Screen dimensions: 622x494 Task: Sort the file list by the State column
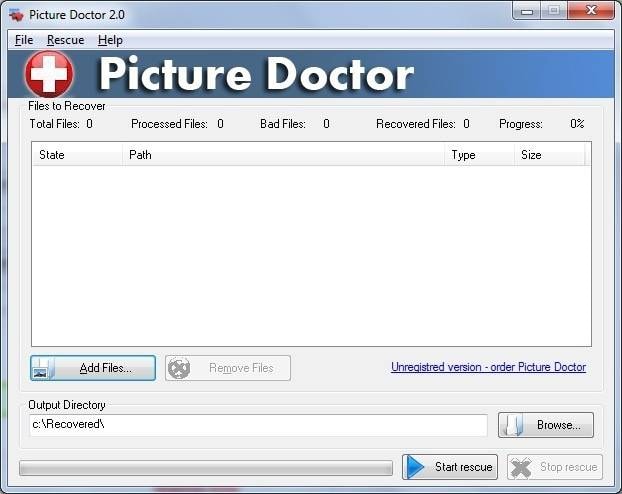click(x=77, y=155)
